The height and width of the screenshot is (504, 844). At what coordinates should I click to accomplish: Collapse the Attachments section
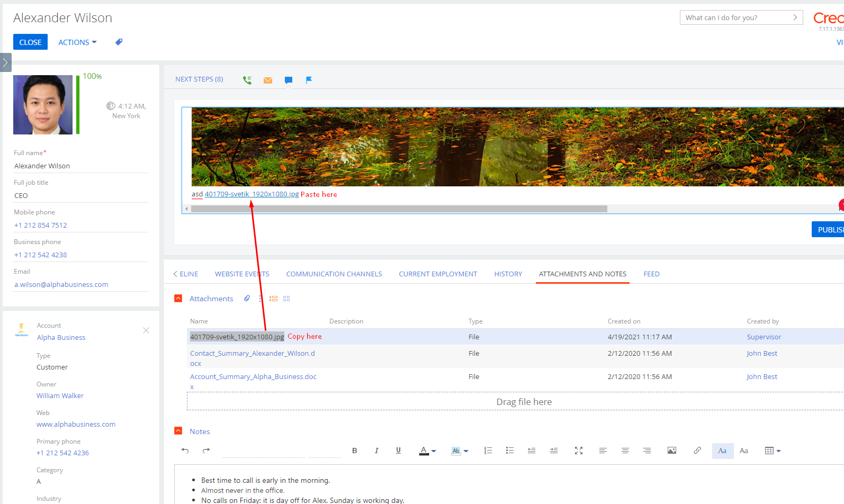(178, 299)
